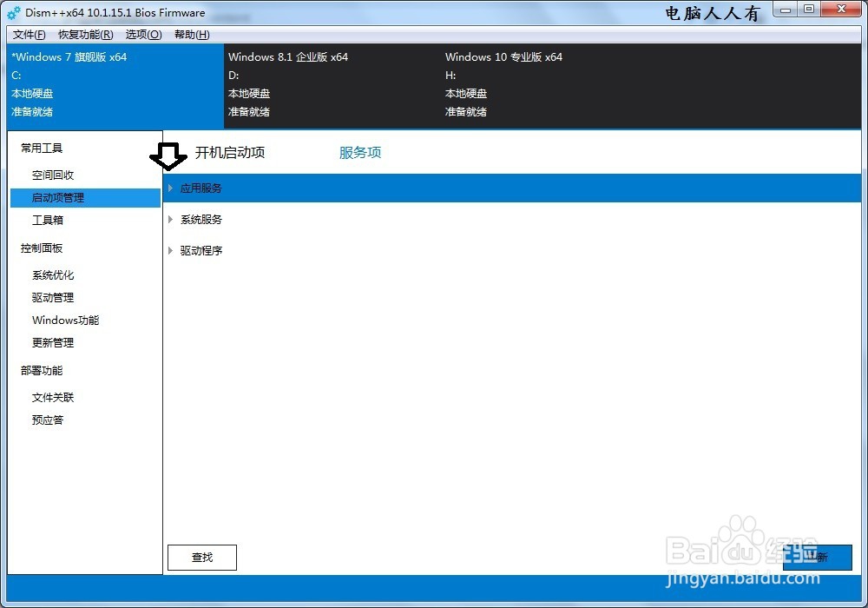Select the Windows 7 旗舰版 x64 system tile
Viewport: 868px width, 608px height.
coord(115,86)
